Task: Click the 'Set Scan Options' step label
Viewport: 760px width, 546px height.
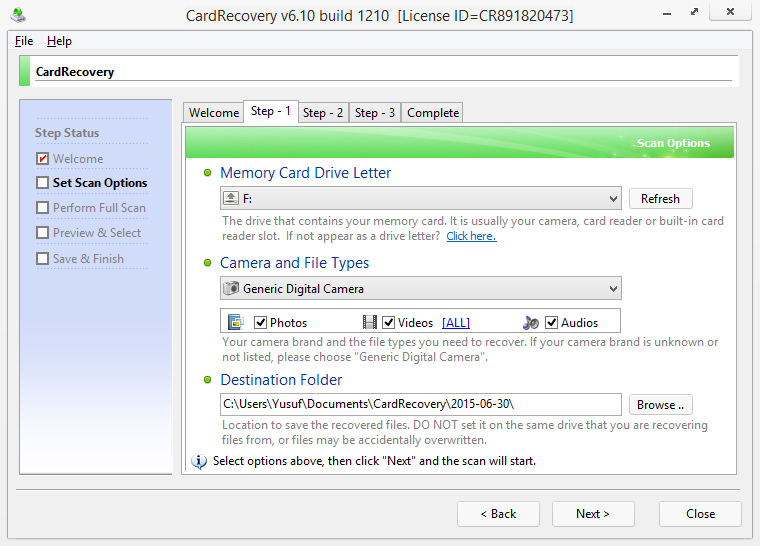Action: click(x=100, y=183)
